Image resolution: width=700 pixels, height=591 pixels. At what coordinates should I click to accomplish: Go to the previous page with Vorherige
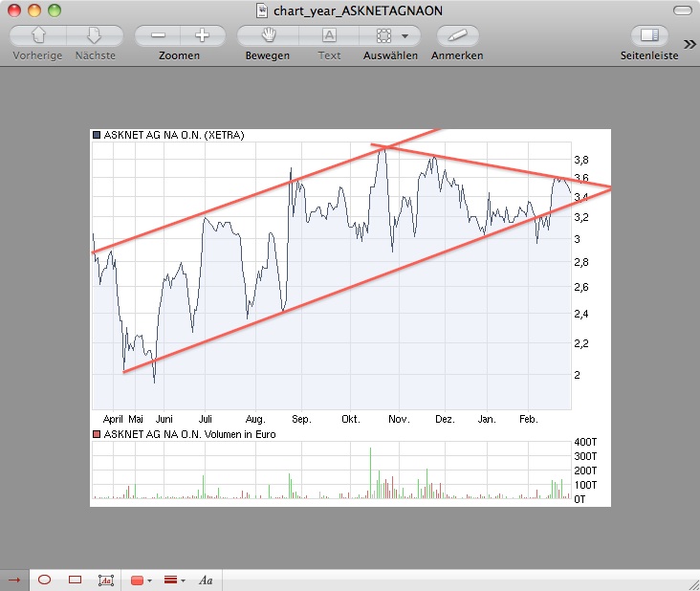[38, 35]
